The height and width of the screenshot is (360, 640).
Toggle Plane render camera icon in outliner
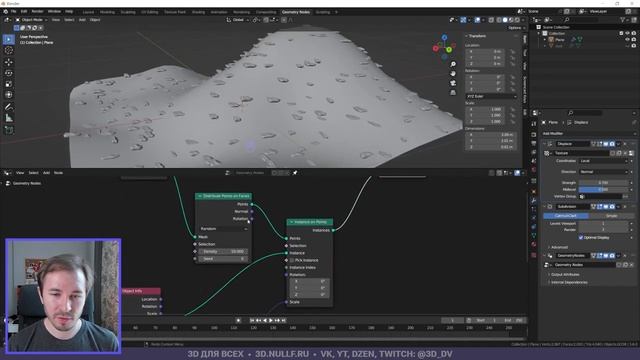tap(633, 40)
